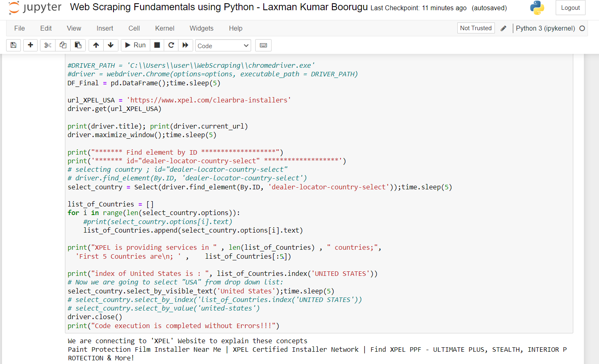Click the xpel.com URL string in code
Image resolution: width=599 pixels, height=364 pixels.
point(209,100)
